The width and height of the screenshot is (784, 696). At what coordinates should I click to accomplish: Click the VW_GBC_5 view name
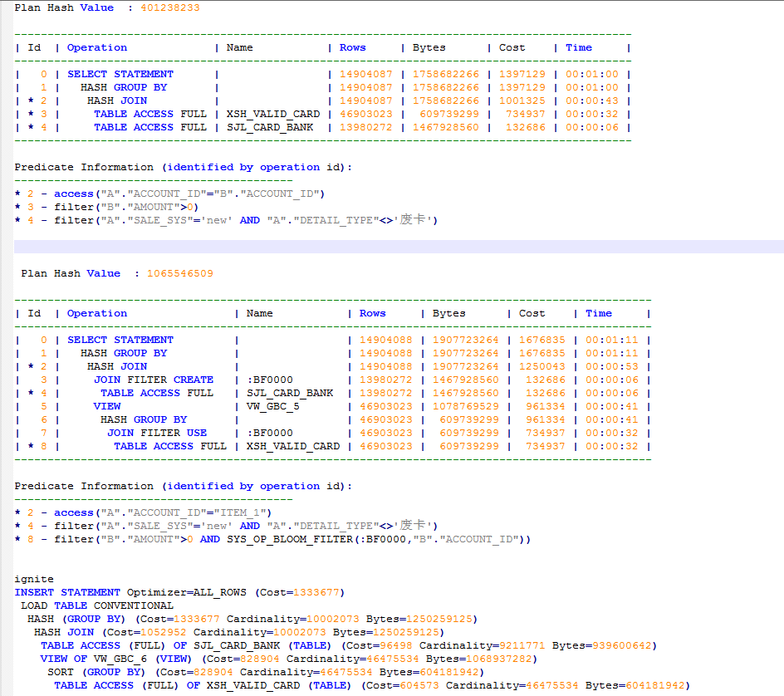(273, 406)
